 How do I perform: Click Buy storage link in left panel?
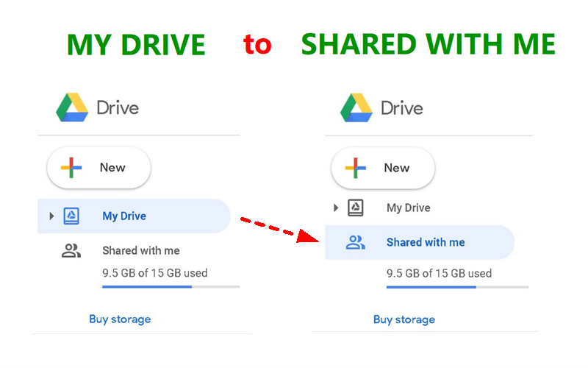[120, 319]
